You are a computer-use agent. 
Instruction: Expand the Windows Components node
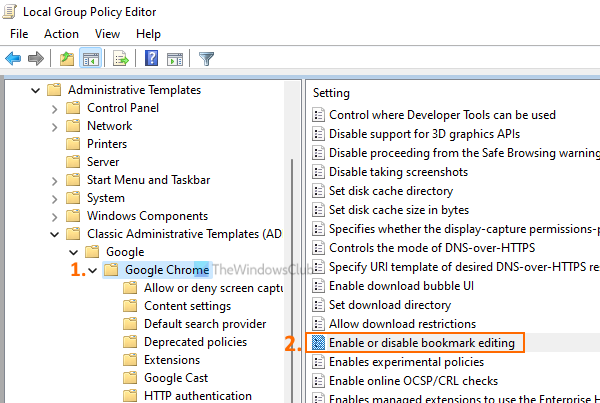pos(54,217)
